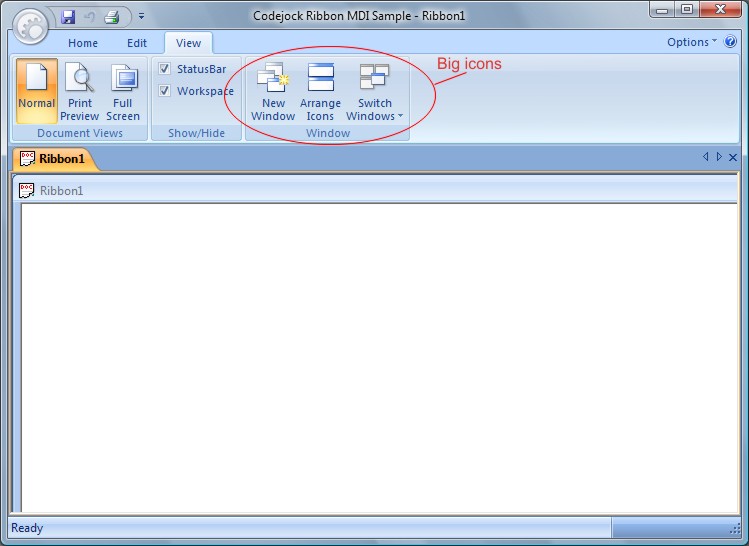Click the Ribbon1 child window title text

coord(62,191)
